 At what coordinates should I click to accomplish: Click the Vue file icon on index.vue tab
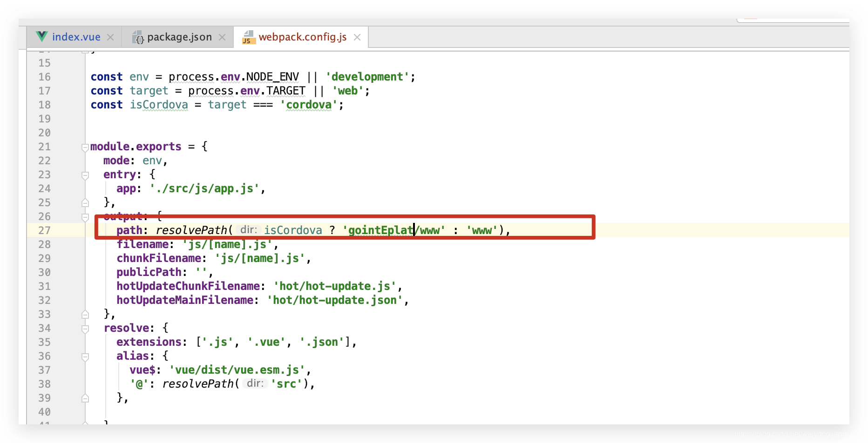[42, 36]
